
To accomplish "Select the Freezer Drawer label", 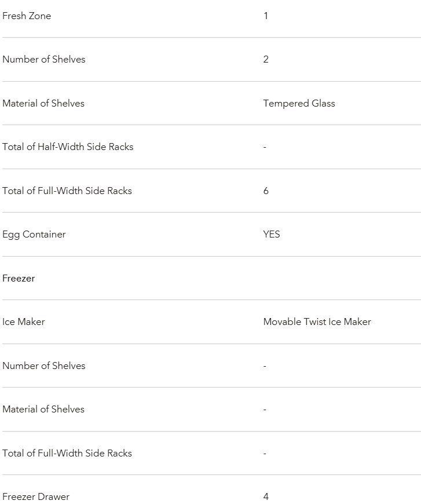I will (36, 496).
